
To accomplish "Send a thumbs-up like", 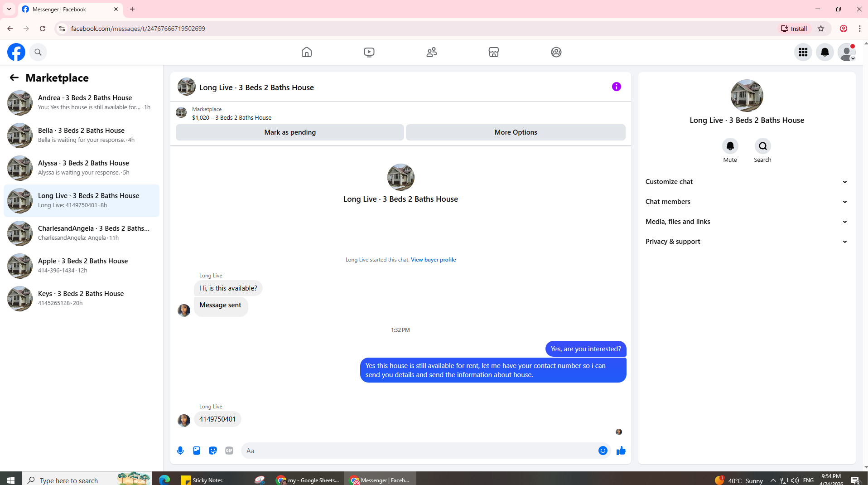I will (x=621, y=451).
